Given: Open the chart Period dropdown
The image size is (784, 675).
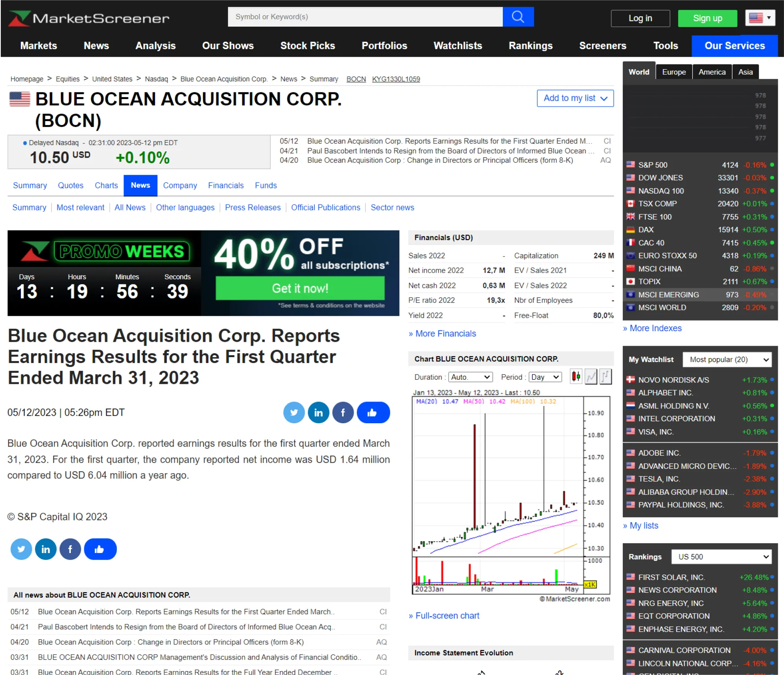Looking at the screenshot, I should point(545,377).
